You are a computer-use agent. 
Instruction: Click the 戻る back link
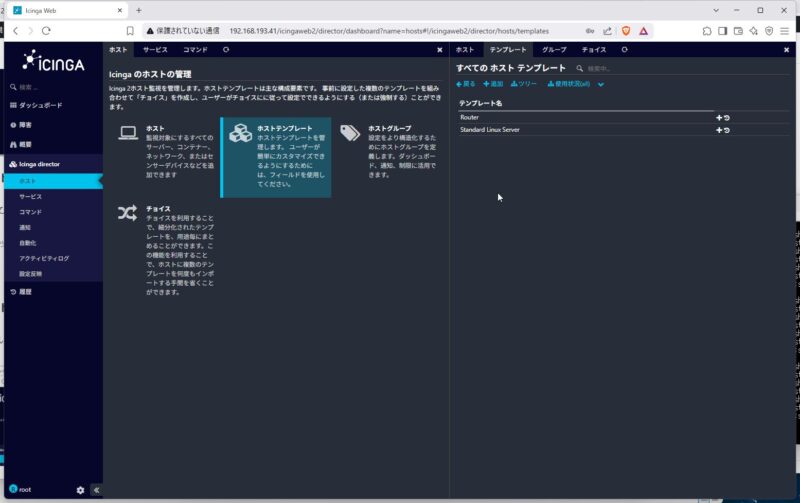pyautogui.click(x=466, y=84)
